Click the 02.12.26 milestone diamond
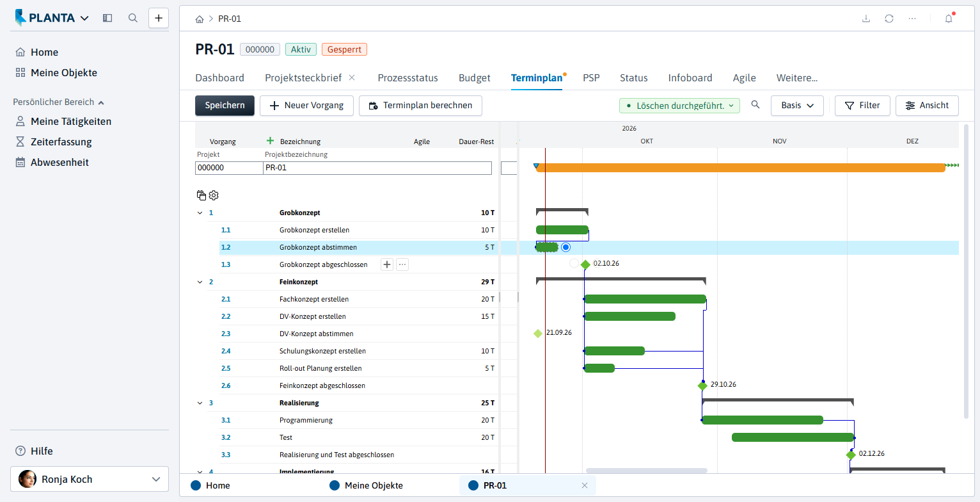This screenshot has height=502, width=980. (851, 455)
